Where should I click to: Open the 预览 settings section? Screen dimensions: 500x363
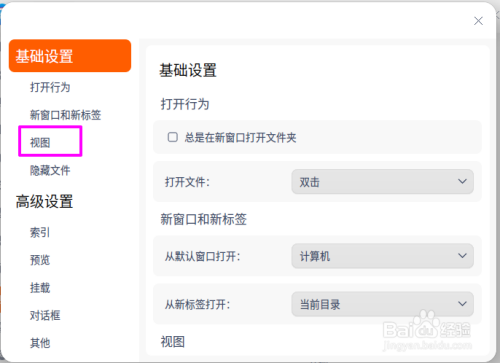[40, 260]
